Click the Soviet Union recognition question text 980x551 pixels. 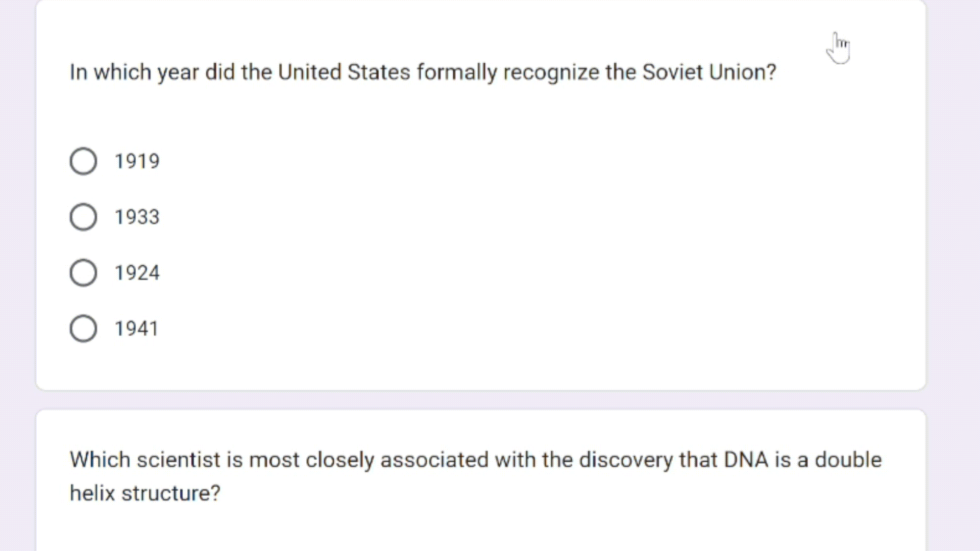tap(423, 72)
